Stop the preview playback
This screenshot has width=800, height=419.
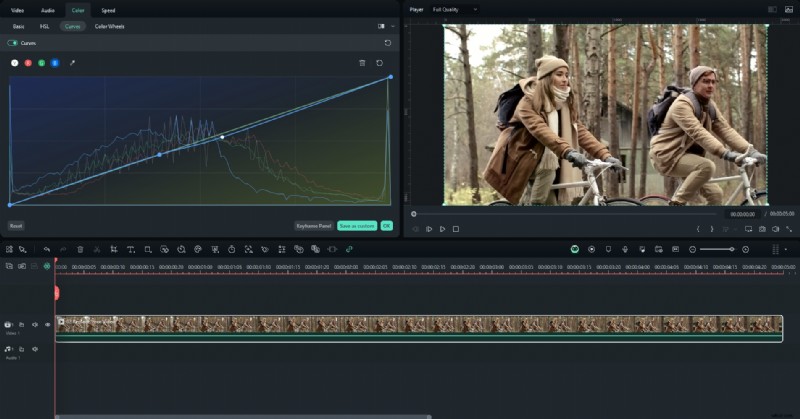(456, 229)
